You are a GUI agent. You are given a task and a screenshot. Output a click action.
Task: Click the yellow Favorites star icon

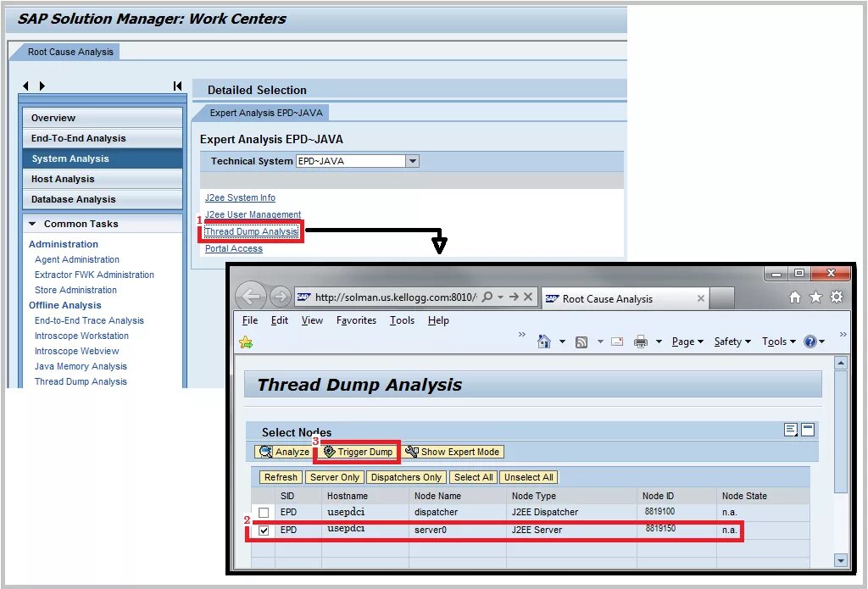click(245, 342)
